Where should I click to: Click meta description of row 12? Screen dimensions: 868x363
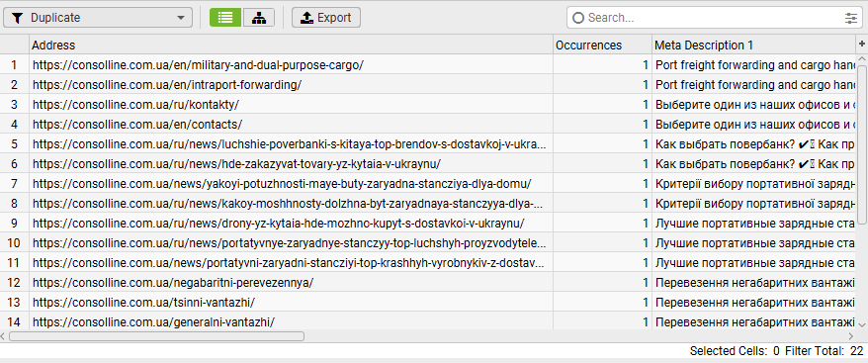coord(754,283)
